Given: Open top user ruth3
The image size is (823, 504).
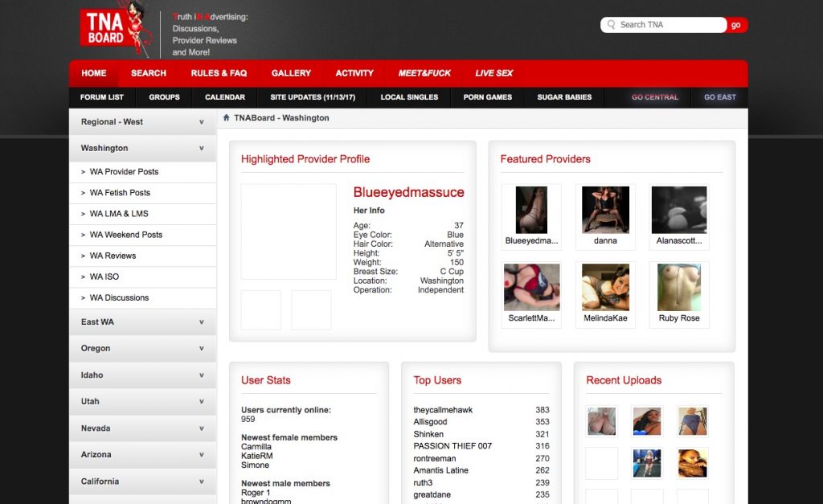Looking at the screenshot, I should (423, 482).
